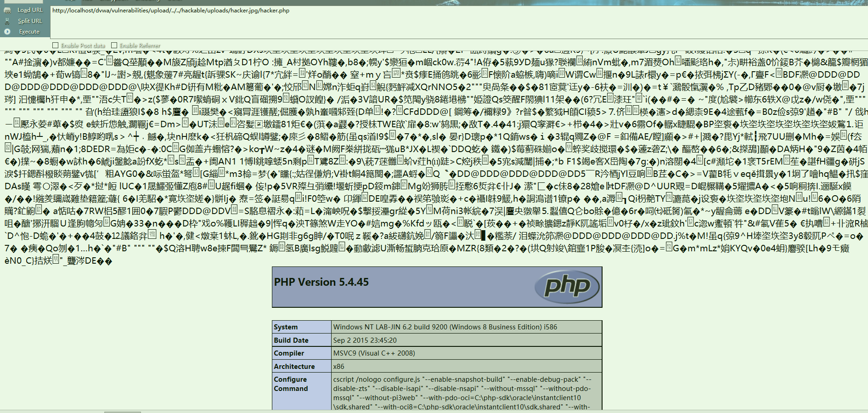Select the Configure Command row label
The width and height of the screenshot is (868, 413).
tap(291, 384)
